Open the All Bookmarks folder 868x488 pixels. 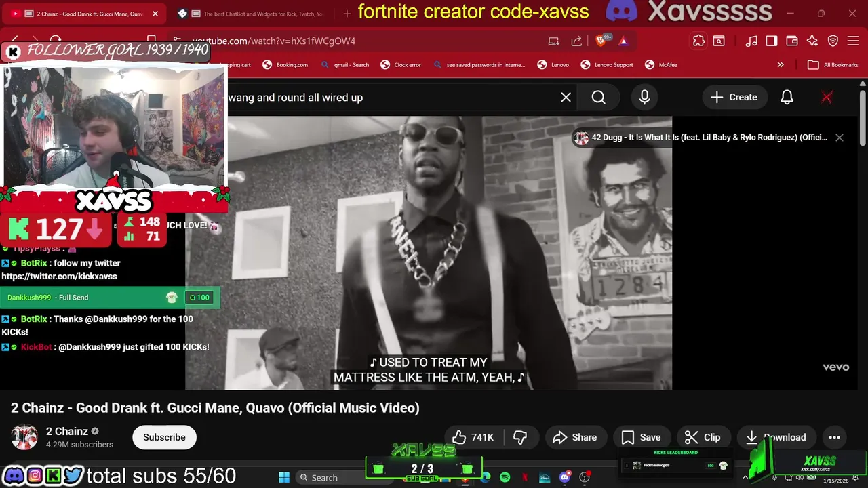(x=833, y=65)
